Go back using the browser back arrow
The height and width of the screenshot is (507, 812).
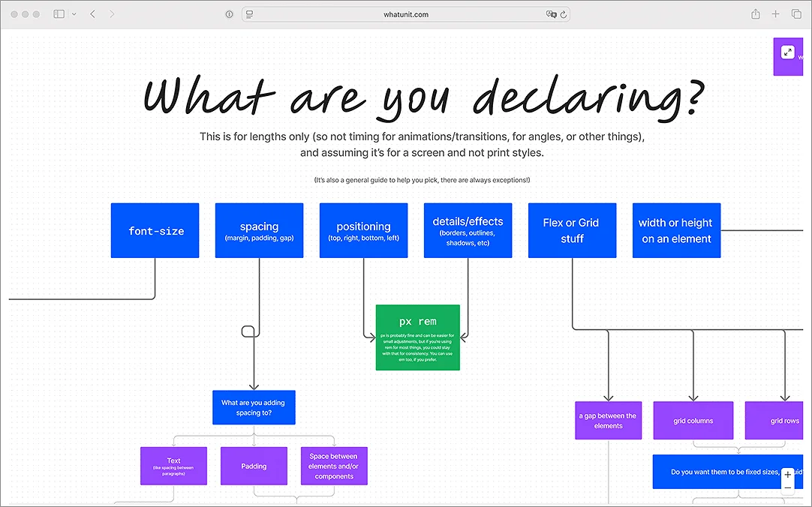[x=93, y=14]
